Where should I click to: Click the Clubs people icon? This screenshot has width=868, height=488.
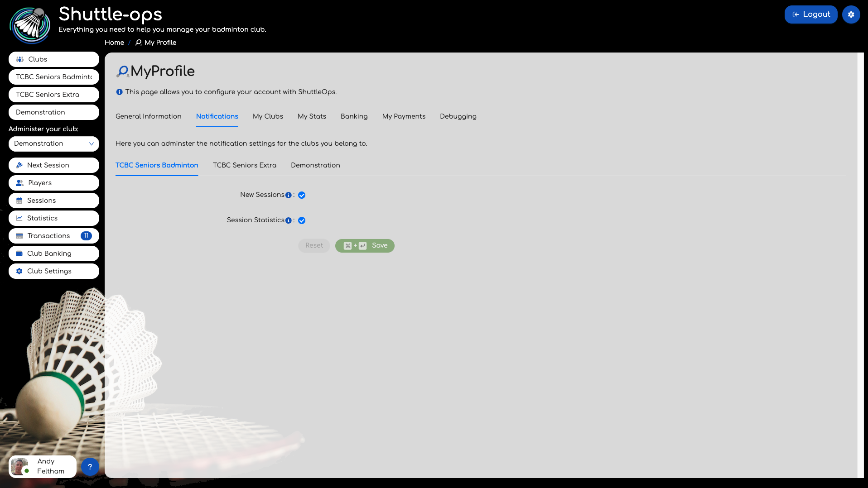(20, 59)
